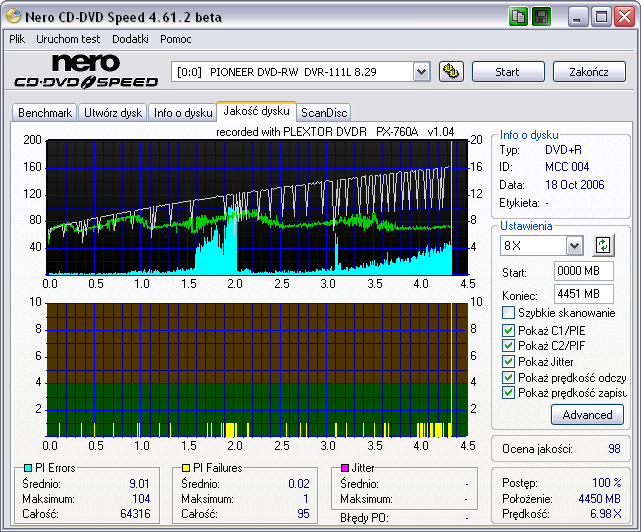Open the Plik menu

click(x=17, y=39)
